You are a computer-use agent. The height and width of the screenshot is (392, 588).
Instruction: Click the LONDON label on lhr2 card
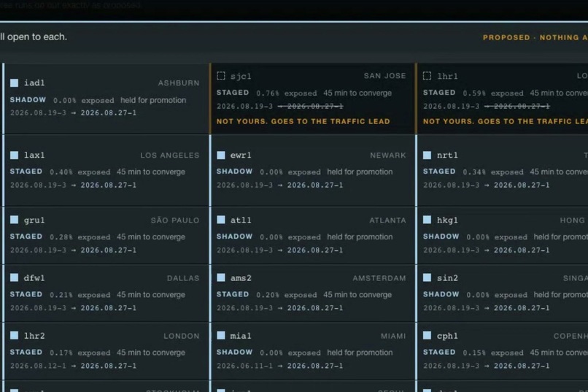[x=182, y=336]
